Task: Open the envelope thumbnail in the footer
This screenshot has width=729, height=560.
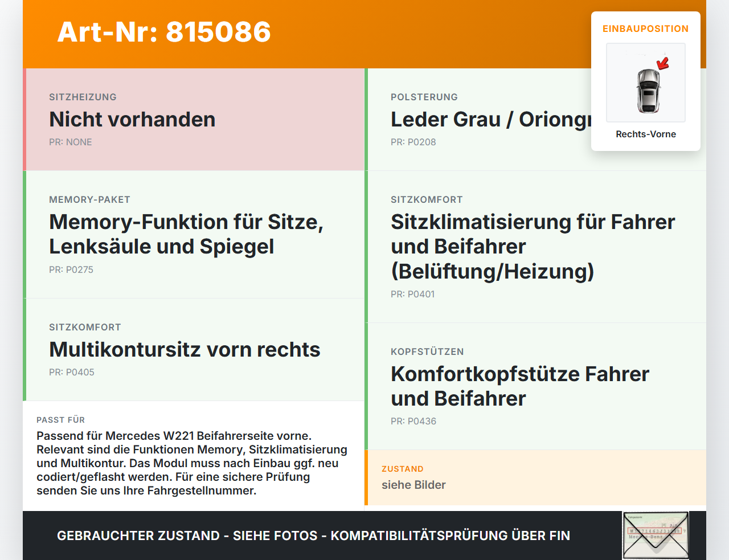Action: (656, 536)
